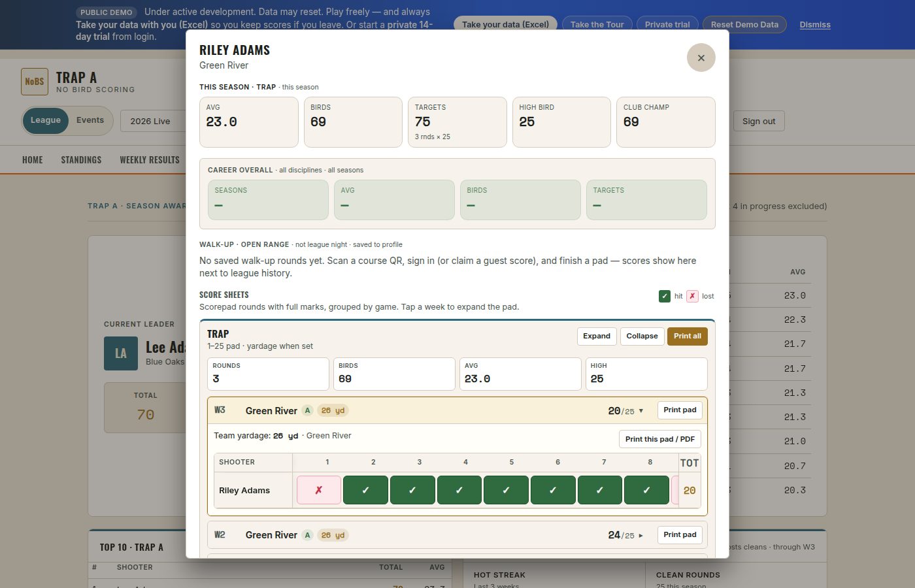Image resolution: width=915 pixels, height=588 pixels.
Task: Click the W2 26 yd yardage badge
Action: point(333,535)
